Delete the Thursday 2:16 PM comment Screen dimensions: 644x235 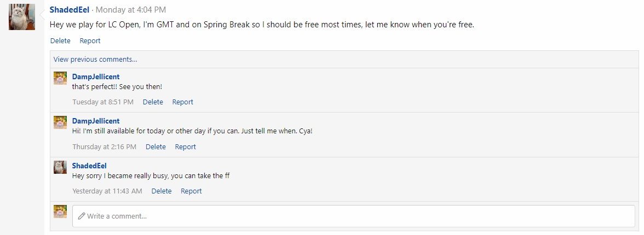(156, 146)
